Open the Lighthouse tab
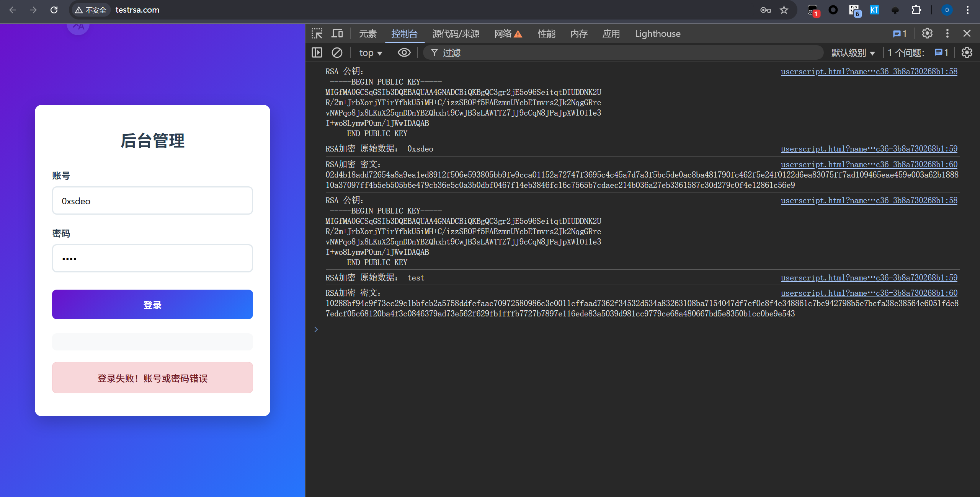This screenshot has height=497, width=980. [x=657, y=34]
